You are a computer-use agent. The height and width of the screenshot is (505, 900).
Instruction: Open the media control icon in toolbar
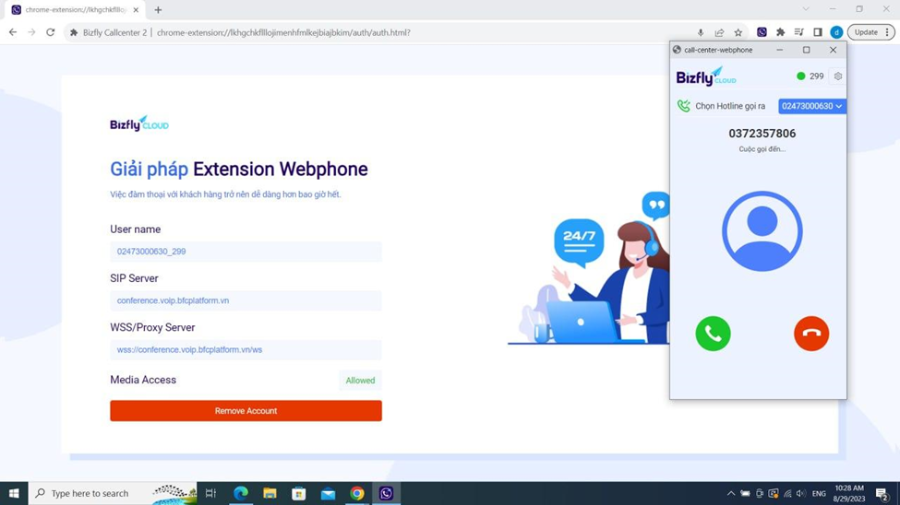[x=799, y=33]
